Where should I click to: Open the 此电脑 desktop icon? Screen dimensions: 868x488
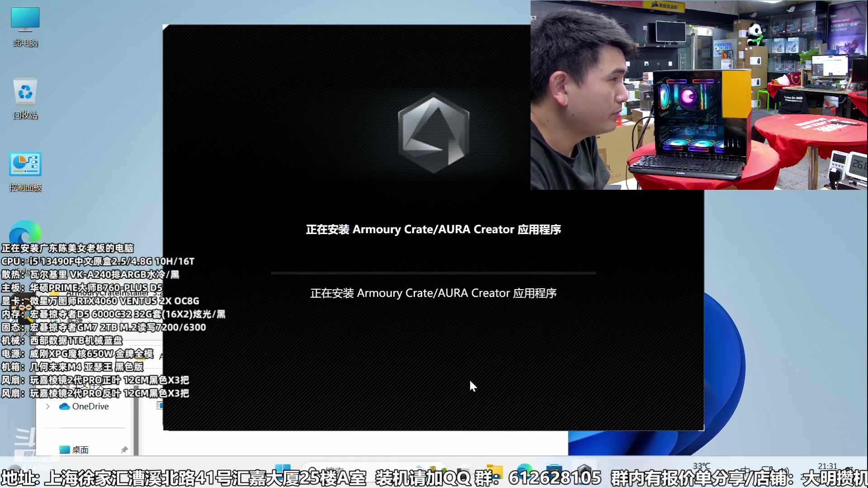pyautogui.click(x=25, y=20)
